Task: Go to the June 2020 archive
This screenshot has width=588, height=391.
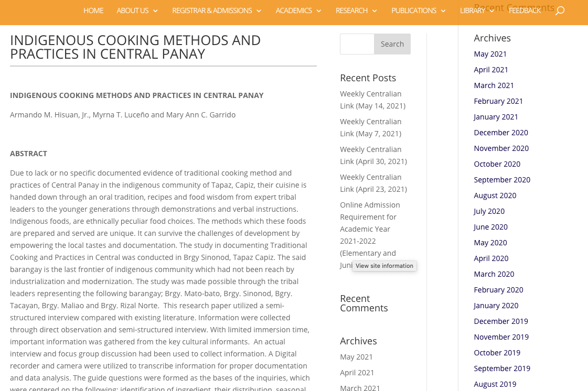Action: 490,227
